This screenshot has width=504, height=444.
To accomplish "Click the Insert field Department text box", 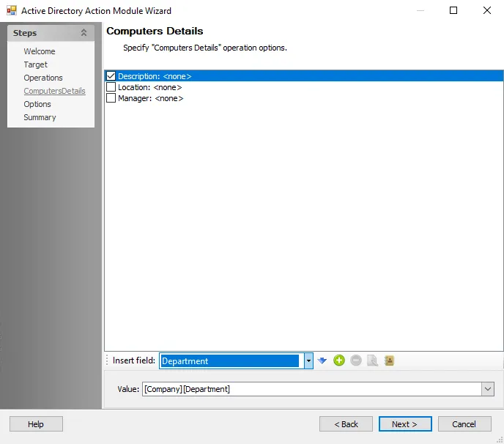I will tap(231, 360).
